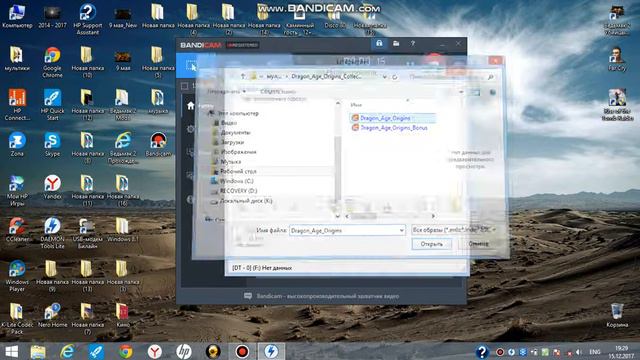Open the Dragon_Age_Origins image file

tap(385, 118)
